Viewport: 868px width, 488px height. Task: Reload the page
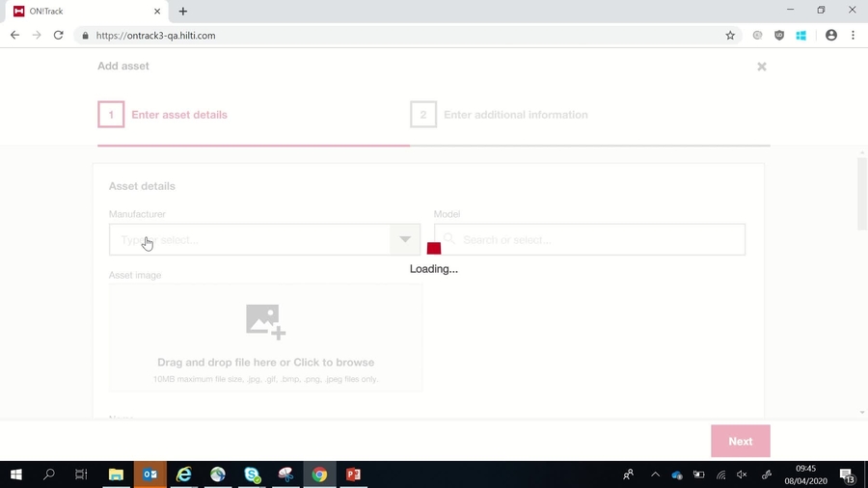(58, 36)
